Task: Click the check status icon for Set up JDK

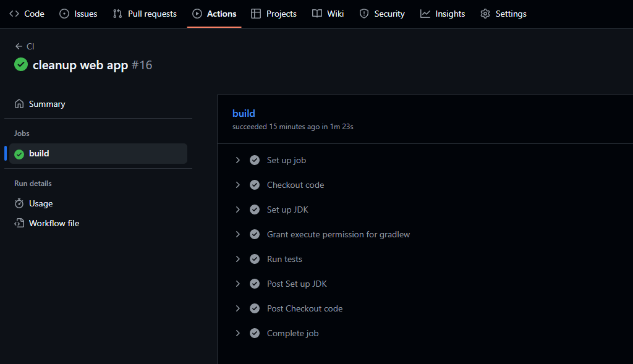Action: point(254,210)
